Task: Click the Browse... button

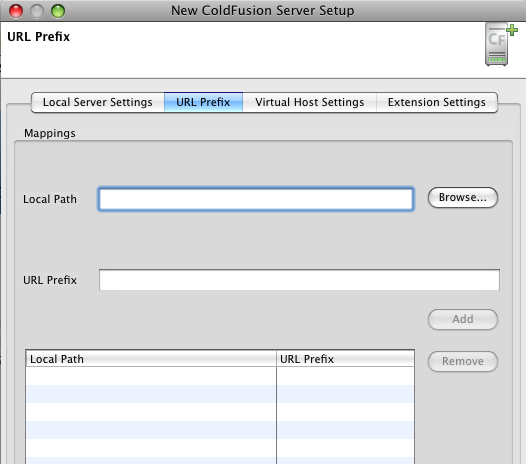Action: click(463, 197)
